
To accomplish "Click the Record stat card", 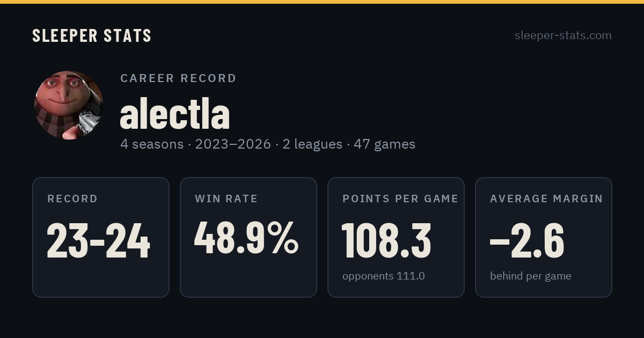I will coord(101,237).
